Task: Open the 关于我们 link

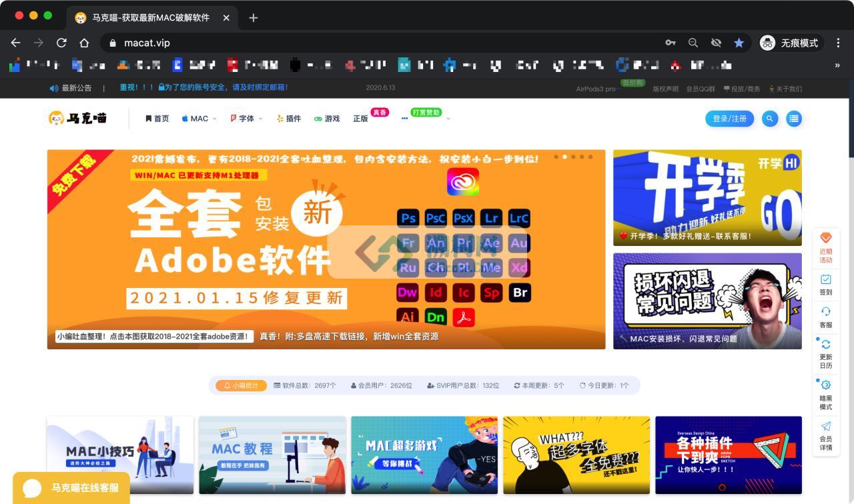Action: (x=785, y=89)
